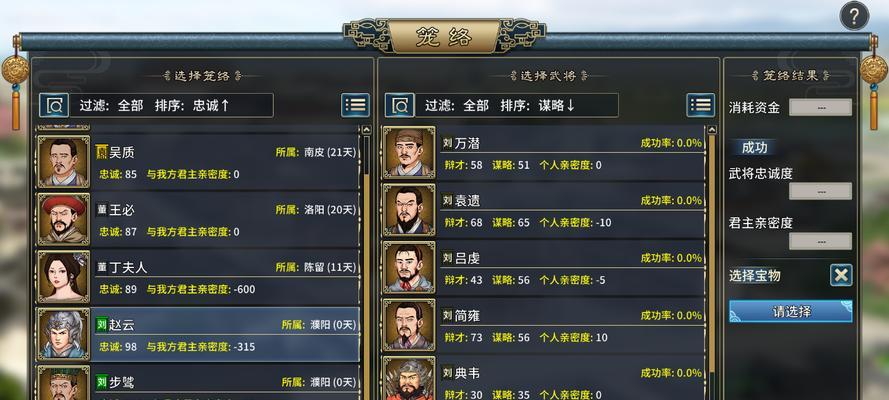Clear selected treasure with X icon
The image size is (889, 400).
pos(841,275)
